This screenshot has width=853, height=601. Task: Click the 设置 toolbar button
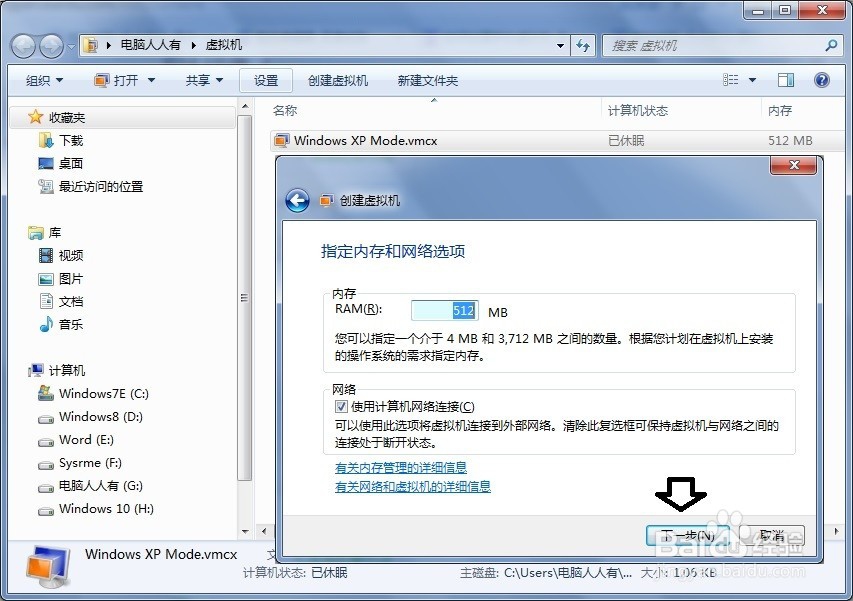pos(266,80)
